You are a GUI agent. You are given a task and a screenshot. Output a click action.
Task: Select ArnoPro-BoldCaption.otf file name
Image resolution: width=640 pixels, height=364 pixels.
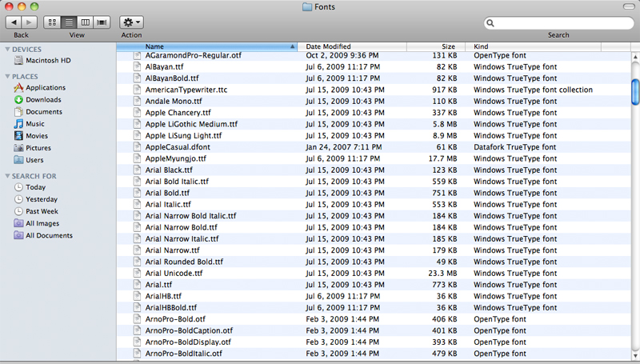190,330
